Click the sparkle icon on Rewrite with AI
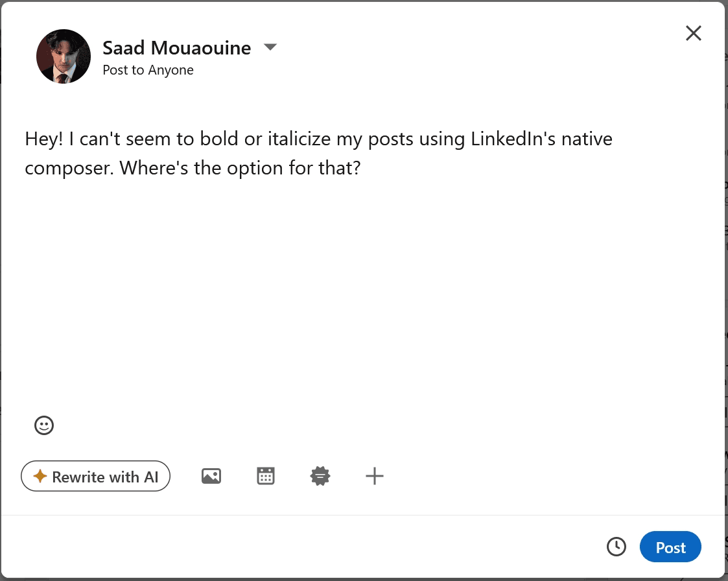728x581 pixels. (x=40, y=475)
